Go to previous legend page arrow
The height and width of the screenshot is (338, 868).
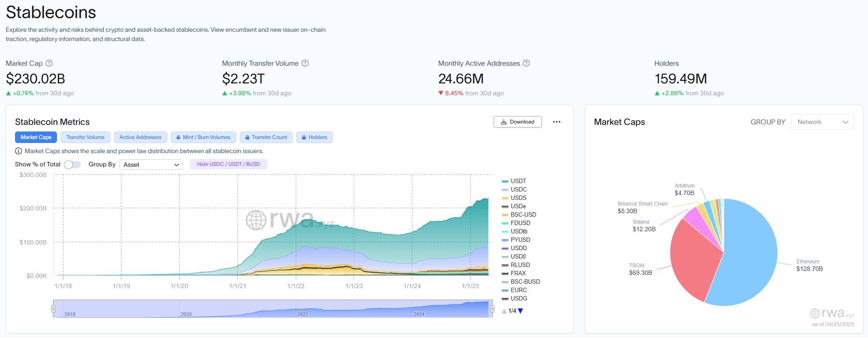tap(504, 311)
